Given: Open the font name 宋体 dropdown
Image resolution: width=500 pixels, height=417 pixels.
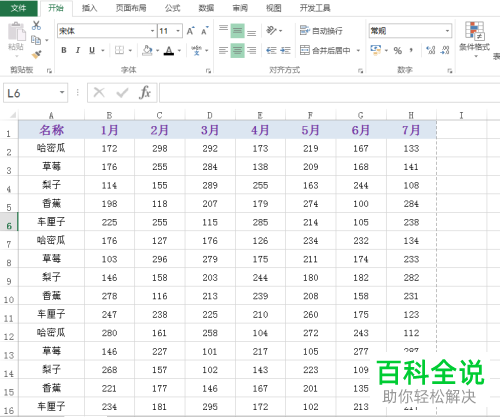Looking at the screenshot, I should tap(152, 31).
